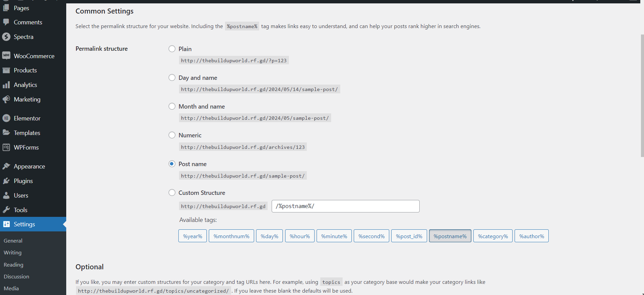Open the WooCommerce menu

[x=34, y=56]
